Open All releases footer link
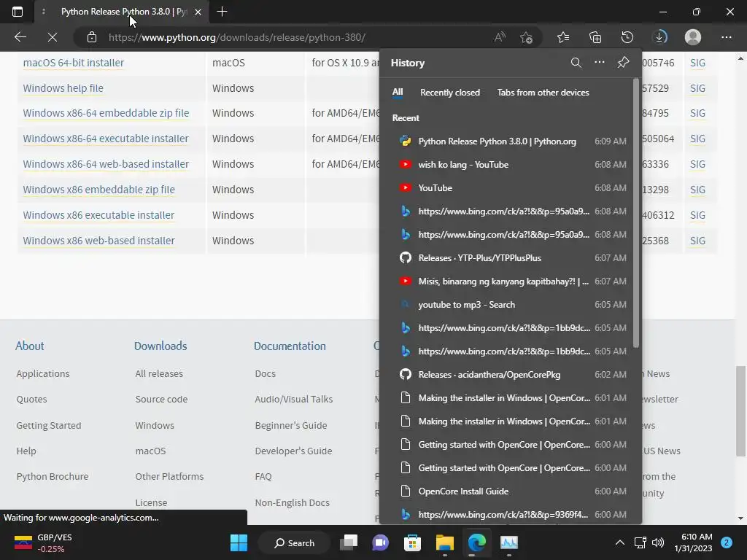Image resolution: width=747 pixels, height=560 pixels. [159, 374]
